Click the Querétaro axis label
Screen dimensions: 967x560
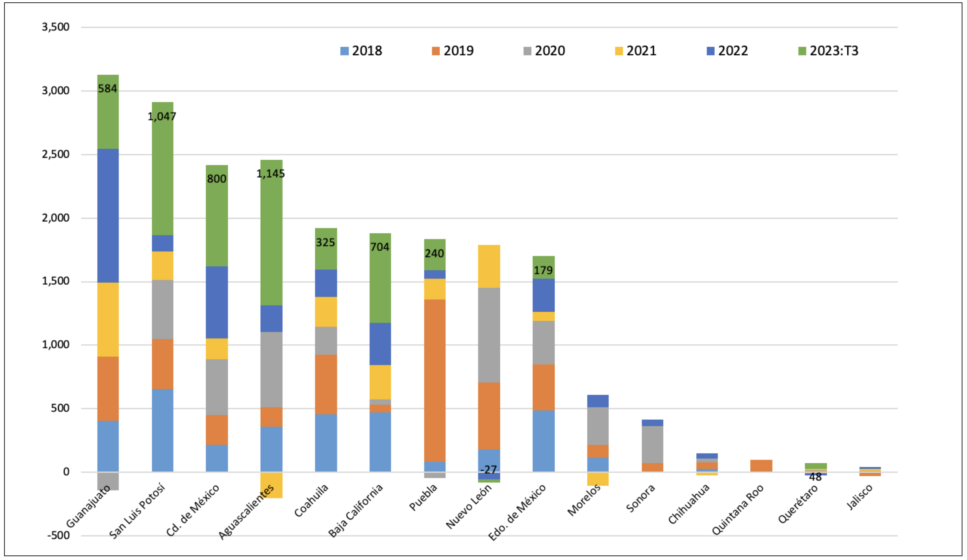coord(798,504)
